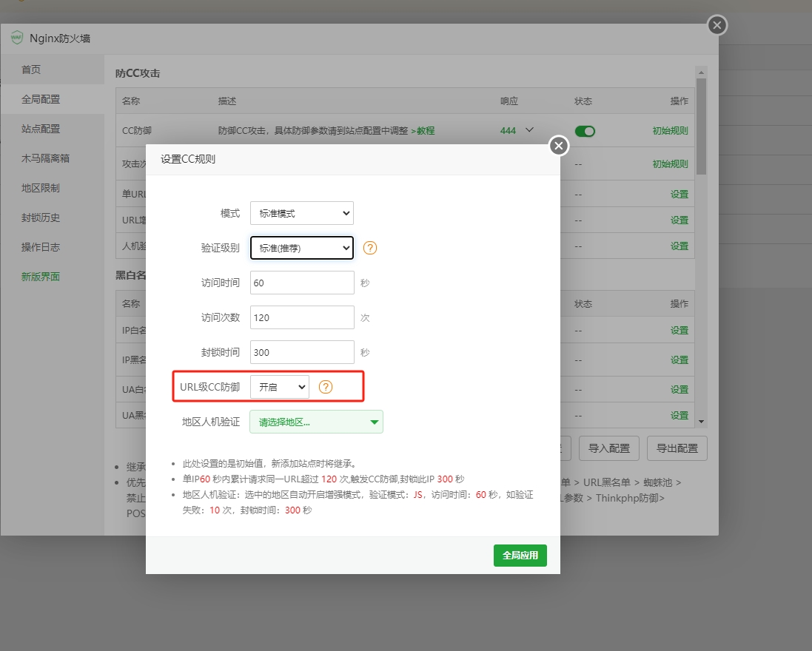Screen dimensions: 812x651
Task: Open 首页 in the sidebar
Action: point(53,70)
